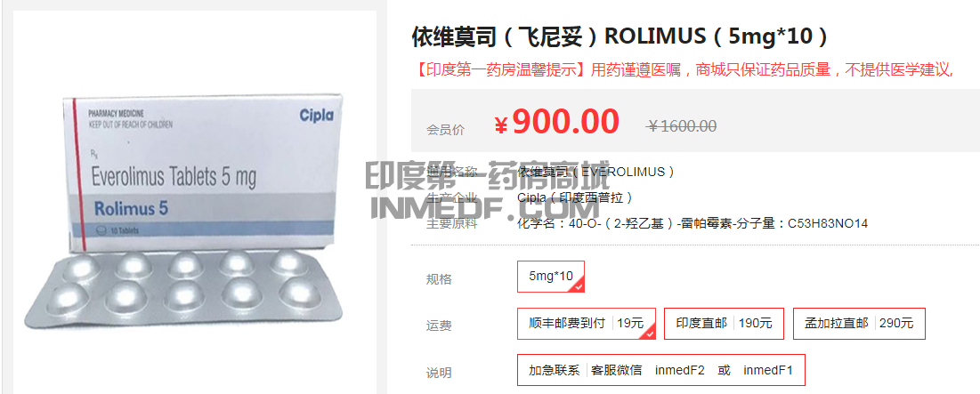Pick 孟加拉直邮 290元 shipping option
The image size is (980, 394).
859,324
